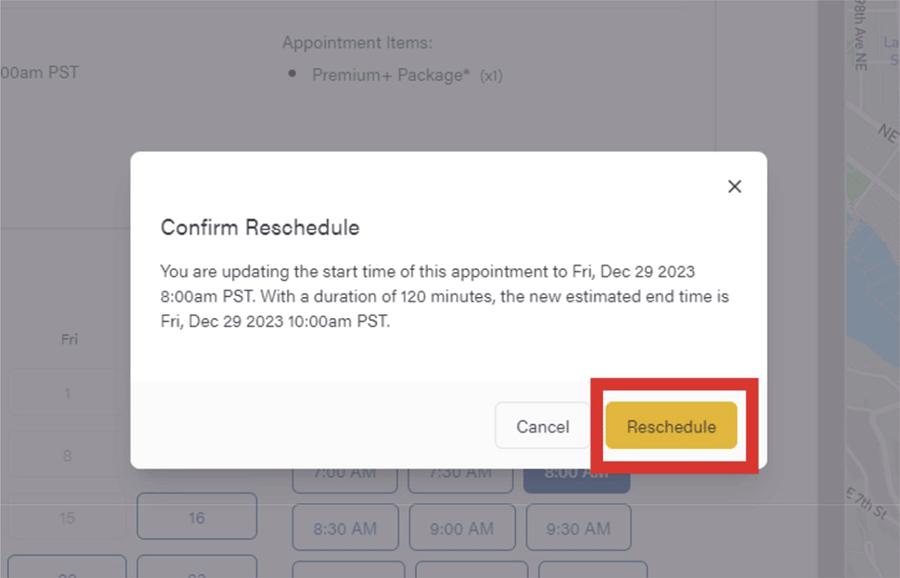Click the Premium+ Package appointment item

(390, 75)
